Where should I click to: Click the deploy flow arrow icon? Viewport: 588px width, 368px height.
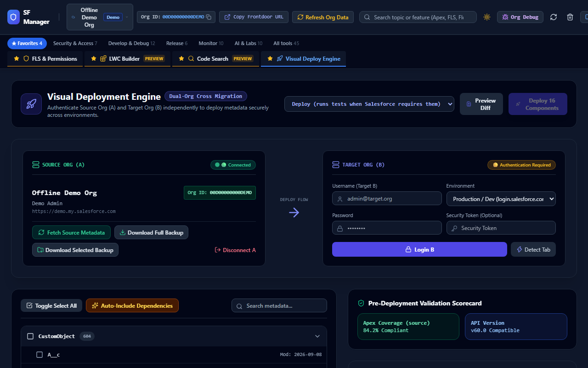pos(294,212)
